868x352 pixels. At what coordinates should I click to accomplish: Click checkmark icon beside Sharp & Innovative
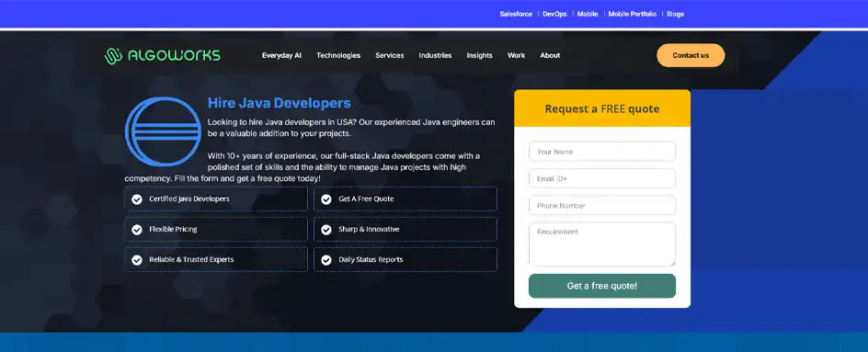326,229
